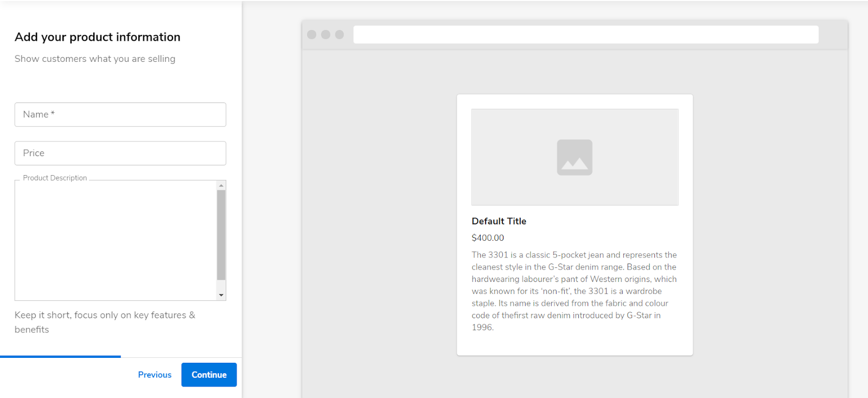Click the "Add your product information" heading
Image resolution: width=868 pixels, height=398 pixels.
(x=98, y=37)
